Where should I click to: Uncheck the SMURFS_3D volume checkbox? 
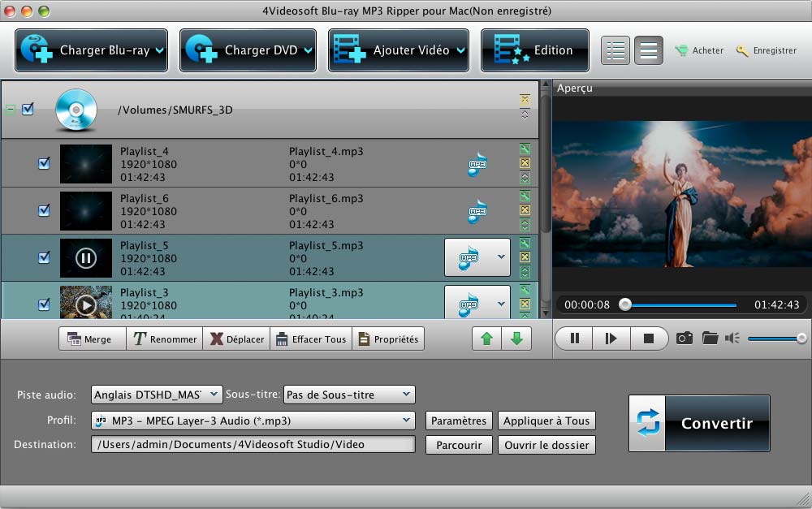[x=28, y=109]
